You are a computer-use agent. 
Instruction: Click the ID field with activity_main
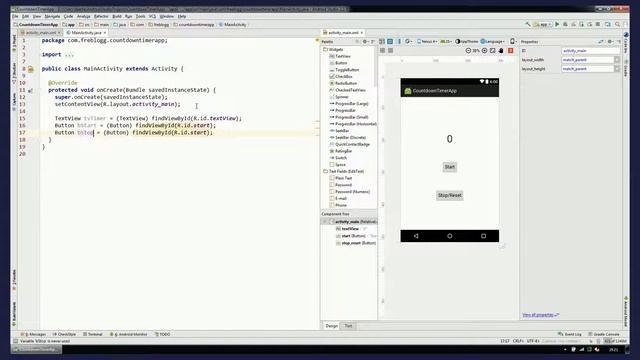point(591,51)
